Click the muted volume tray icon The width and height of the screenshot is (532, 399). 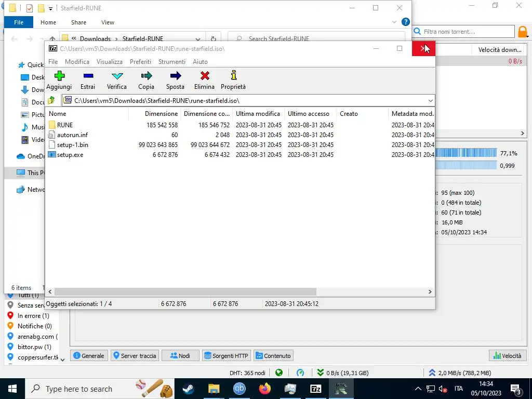coord(443,389)
